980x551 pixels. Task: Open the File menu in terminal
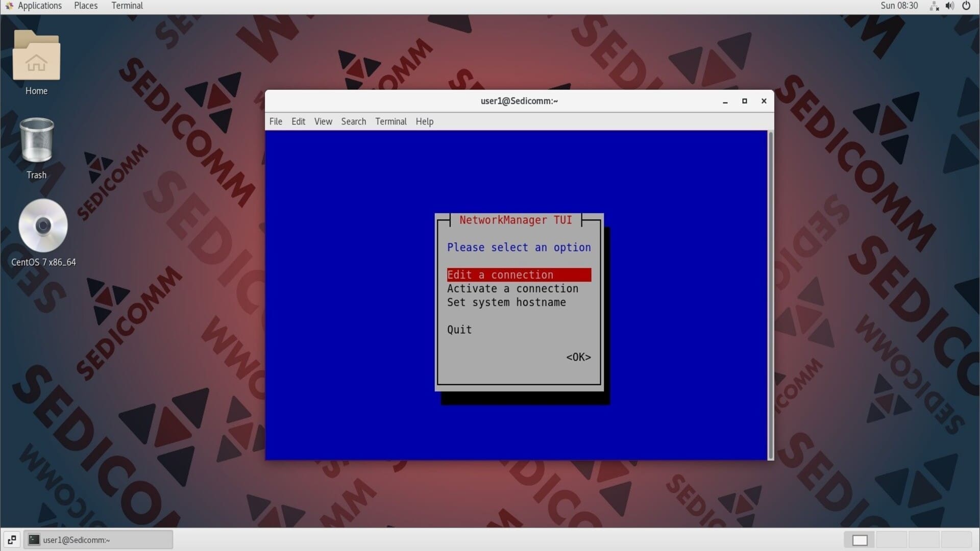tap(276, 121)
